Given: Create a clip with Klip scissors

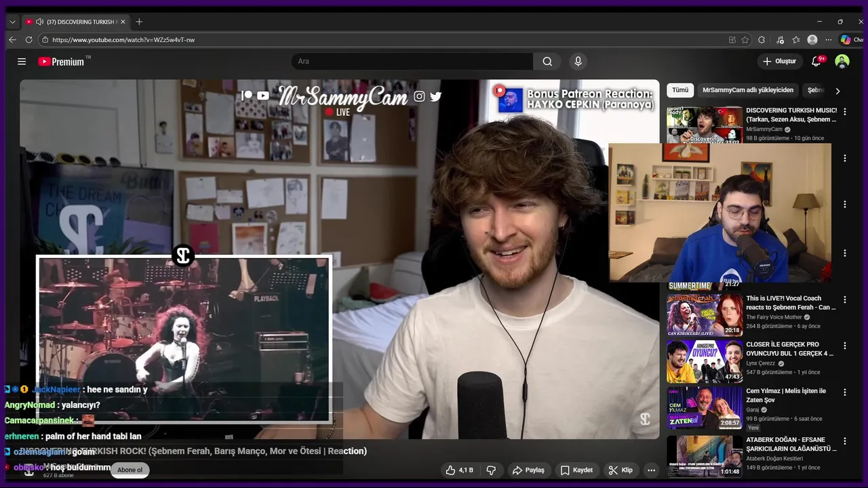Looking at the screenshot, I should coord(620,470).
